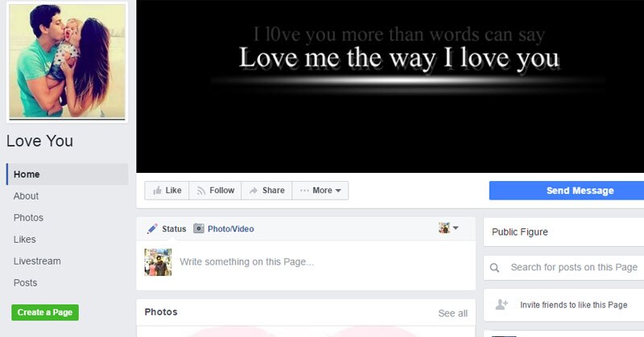Click the Photo/Video link
644x337 pixels.
(230, 228)
